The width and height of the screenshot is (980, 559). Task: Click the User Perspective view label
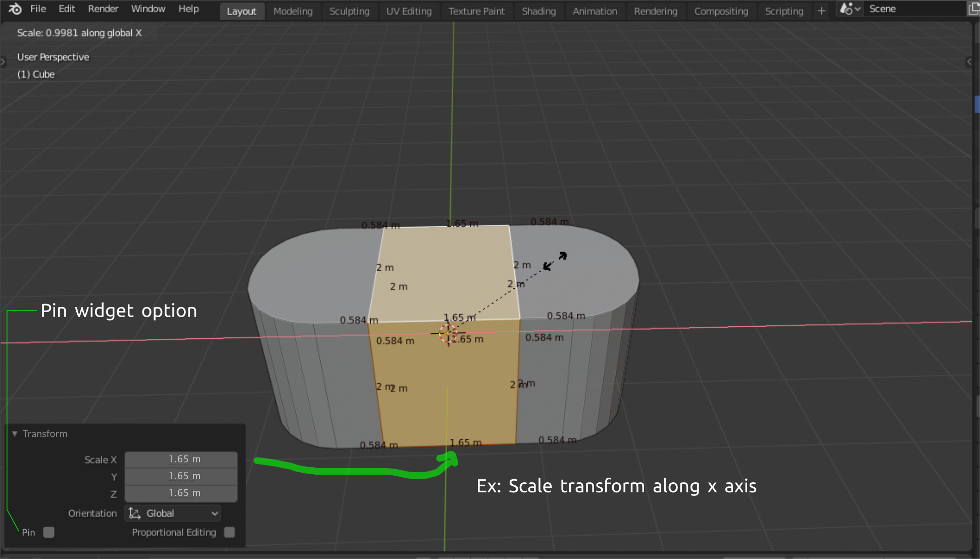tap(53, 57)
